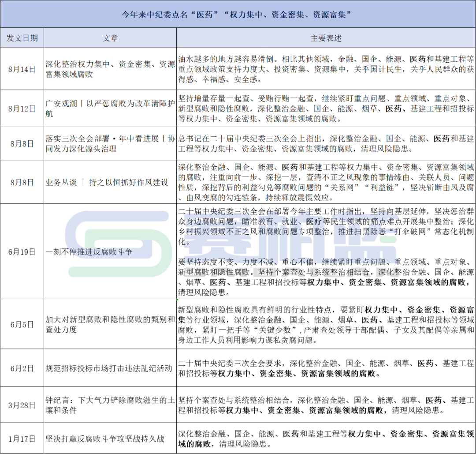
Task: Select article title 落实三次全会部署·年中看进展
Action: coord(110,143)
